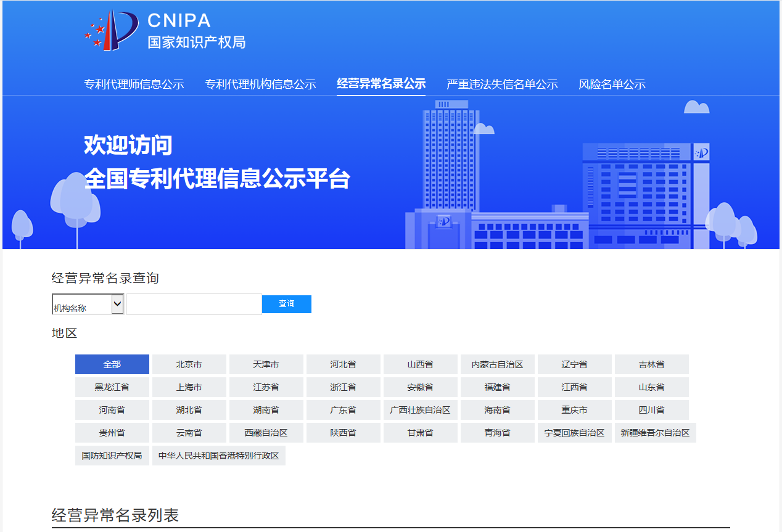Filter by region 福建省
The width and height of the screenshot is (782, 532).
pyautogui.click(x=498, y=387)
